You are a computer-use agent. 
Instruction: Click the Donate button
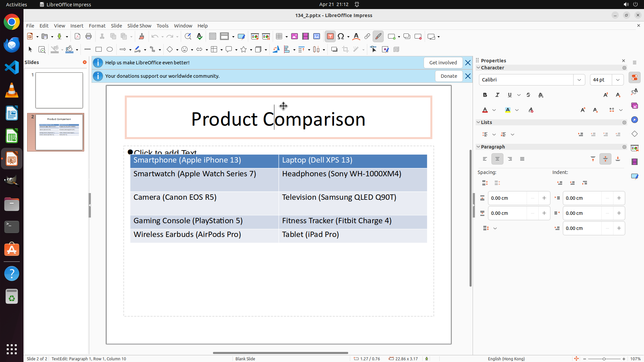[449, 76]
